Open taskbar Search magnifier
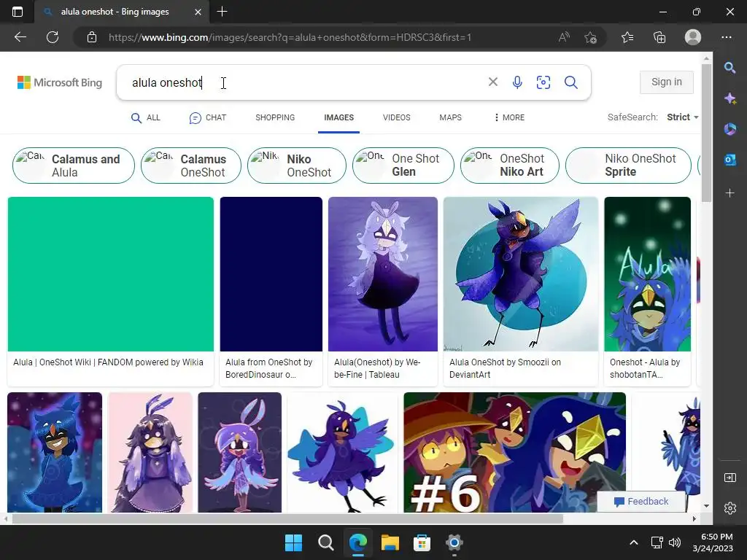Image resolution: width=747 pixels, height=560 pixels. pos(326,542)
